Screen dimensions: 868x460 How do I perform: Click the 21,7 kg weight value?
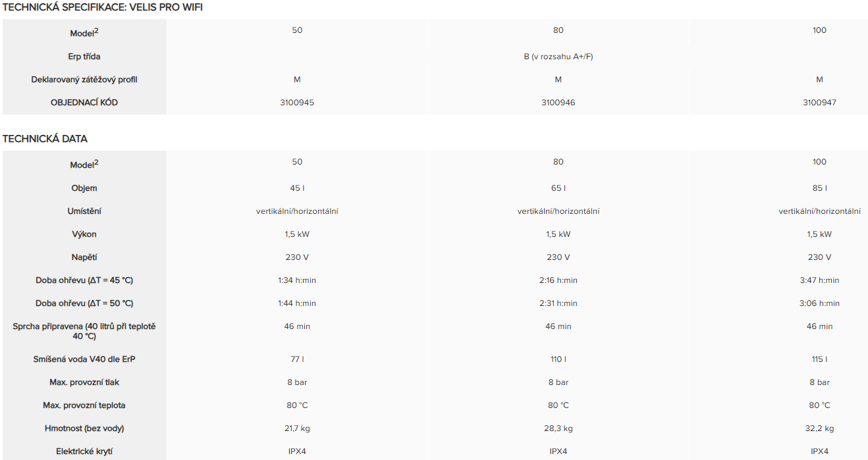(297, 428)
